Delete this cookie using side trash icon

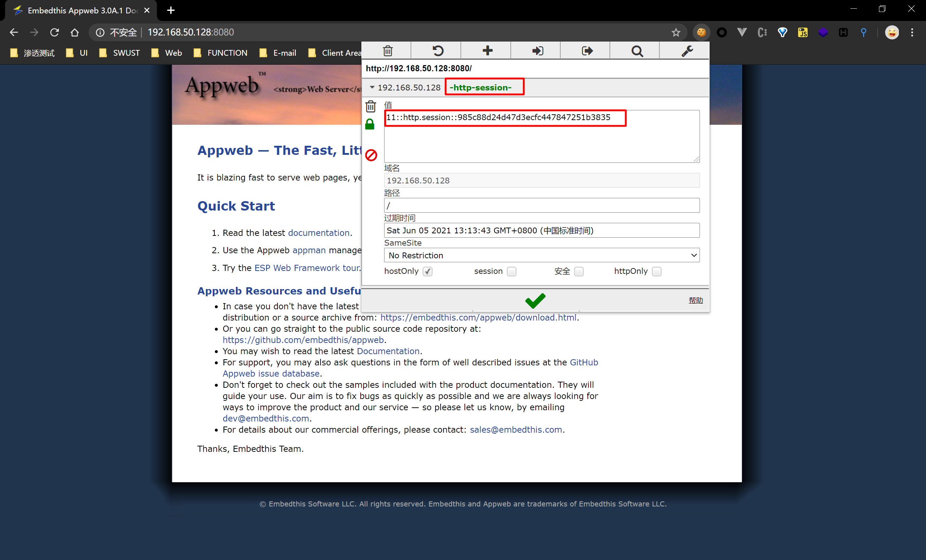[370, 106]
